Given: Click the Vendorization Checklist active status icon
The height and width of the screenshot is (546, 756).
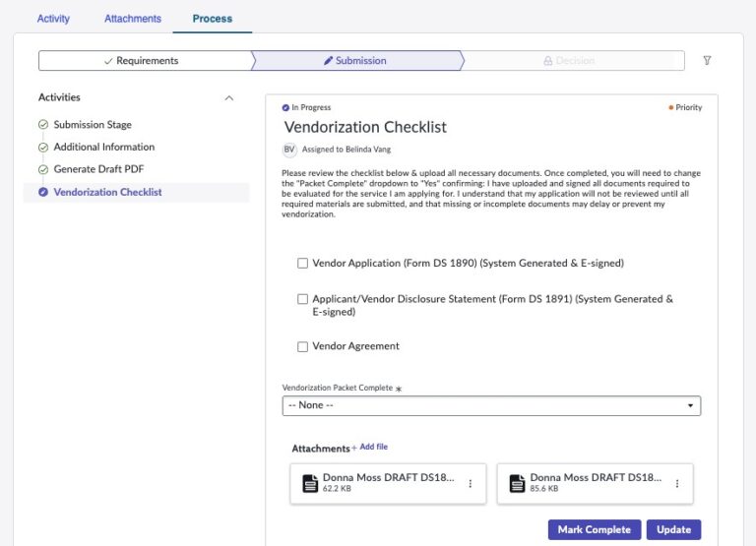Looking at the screenshot, I should [x=43, y=192].
